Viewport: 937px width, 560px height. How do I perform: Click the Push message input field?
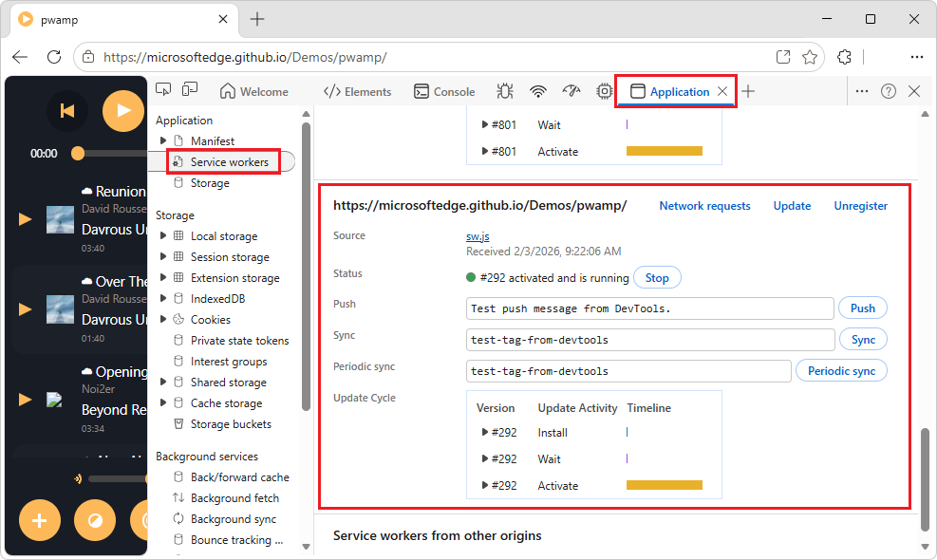coord(649,308)
